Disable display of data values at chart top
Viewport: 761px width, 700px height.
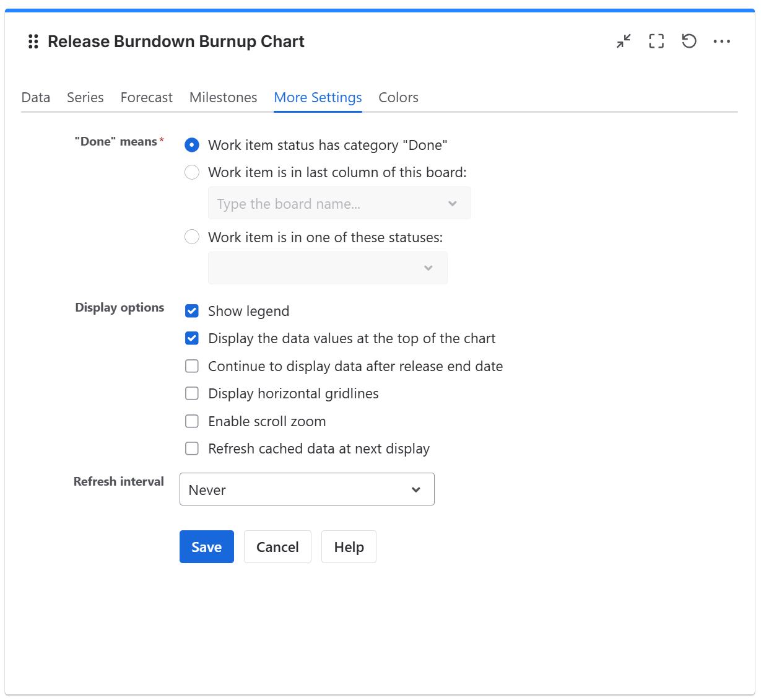tap(192, 338)
